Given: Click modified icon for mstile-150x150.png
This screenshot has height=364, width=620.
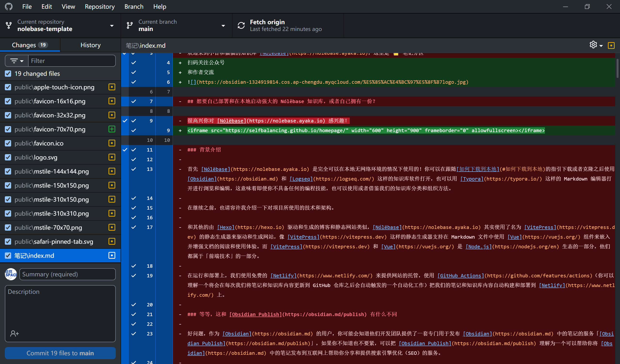Looking at the screenshot, I should pos(112,185).
